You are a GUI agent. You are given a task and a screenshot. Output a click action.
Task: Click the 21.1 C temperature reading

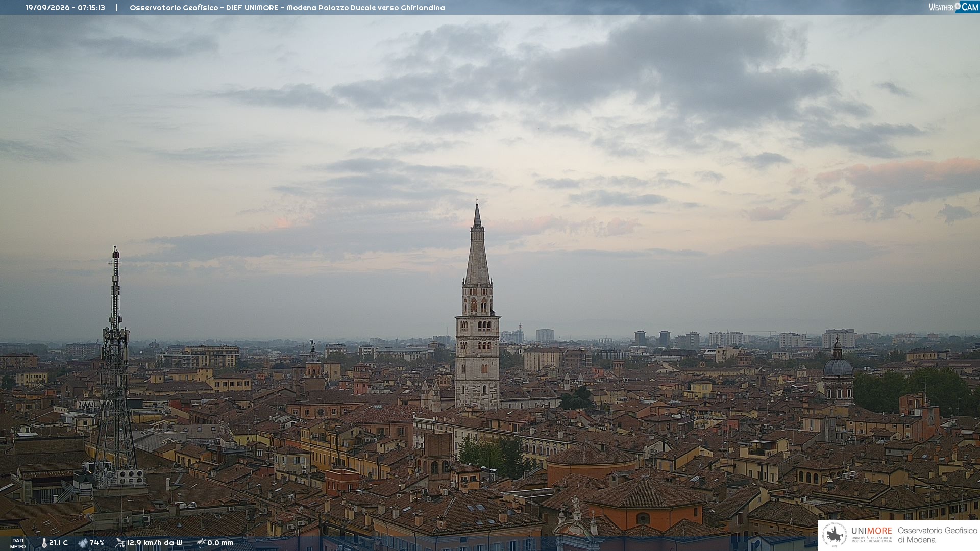click(58, 543)
